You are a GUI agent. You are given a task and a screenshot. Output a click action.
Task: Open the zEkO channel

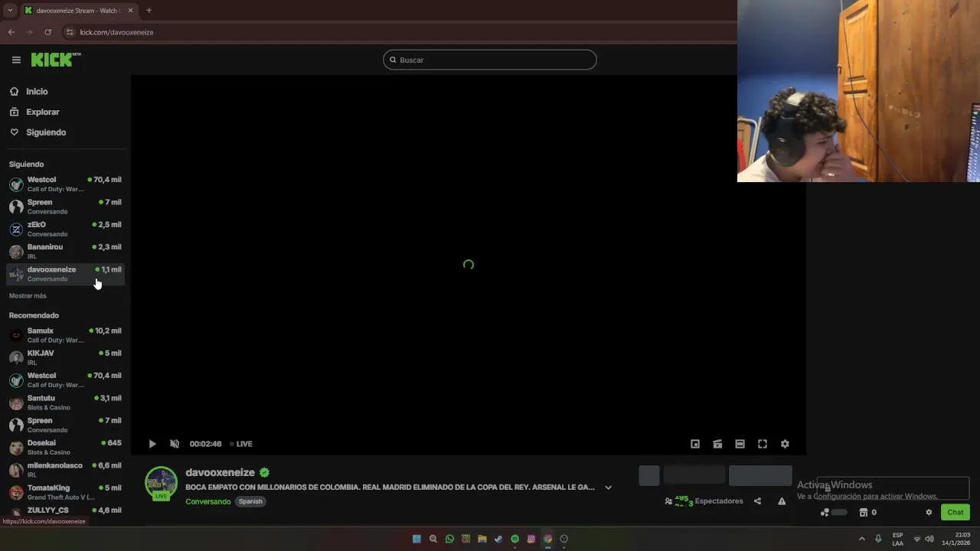[65, 229]
